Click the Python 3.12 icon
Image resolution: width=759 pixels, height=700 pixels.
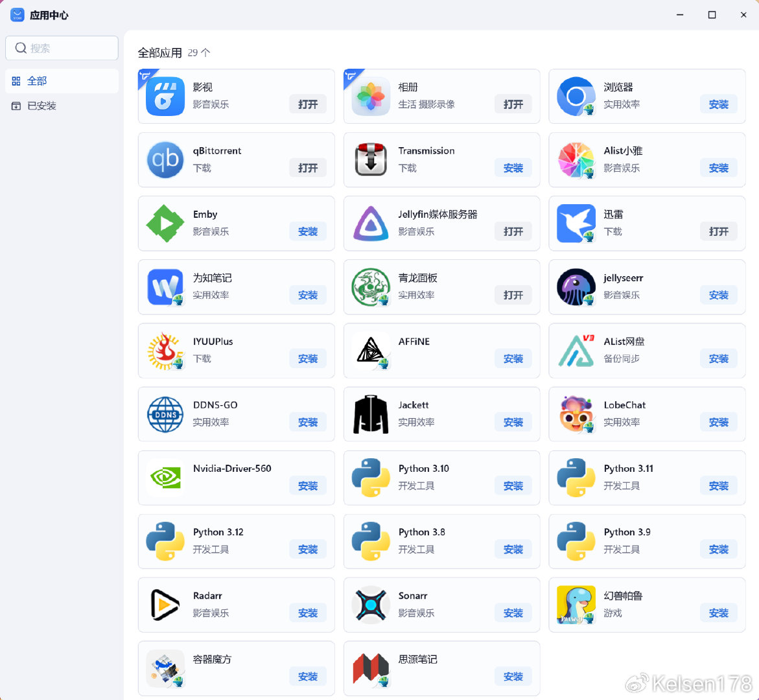165,541
